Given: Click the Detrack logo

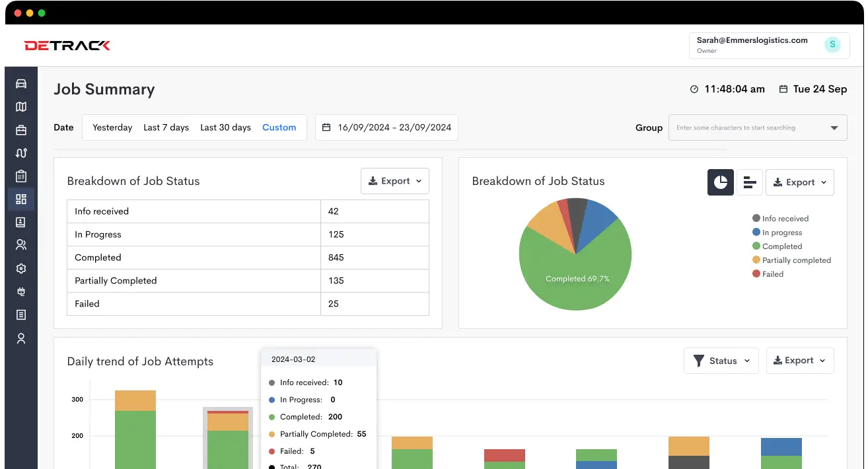Looking at the screenshot, I should point(67,46).
